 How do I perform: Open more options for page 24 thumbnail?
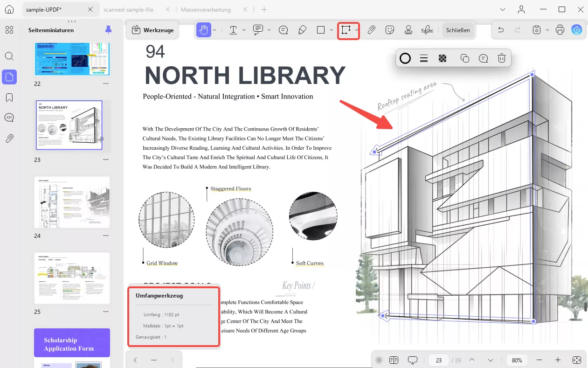[x=106, y=236]
